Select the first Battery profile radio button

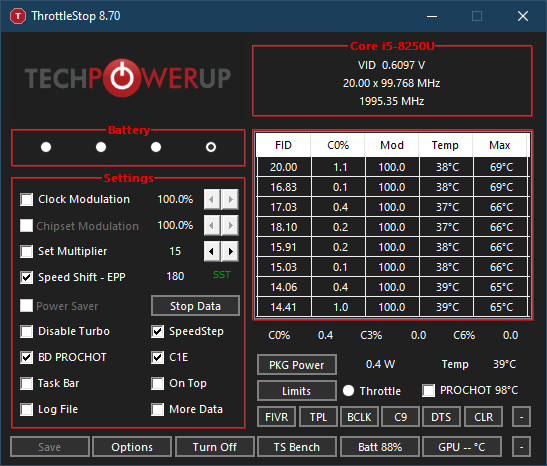tap(46, 147)
